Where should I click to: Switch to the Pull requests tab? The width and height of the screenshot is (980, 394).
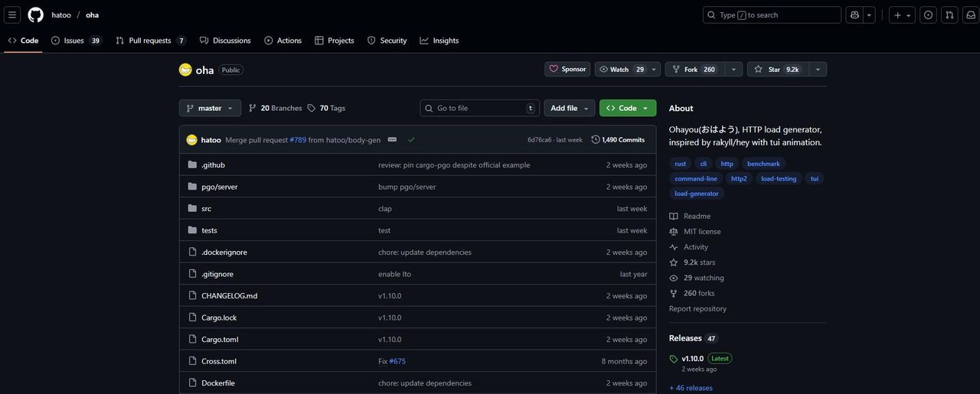[x=151, y=41]
